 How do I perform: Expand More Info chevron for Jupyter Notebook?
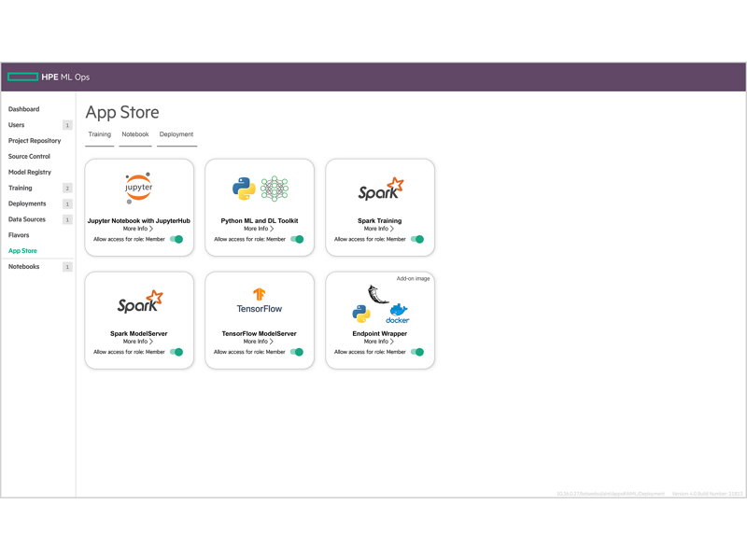(151, 229)
